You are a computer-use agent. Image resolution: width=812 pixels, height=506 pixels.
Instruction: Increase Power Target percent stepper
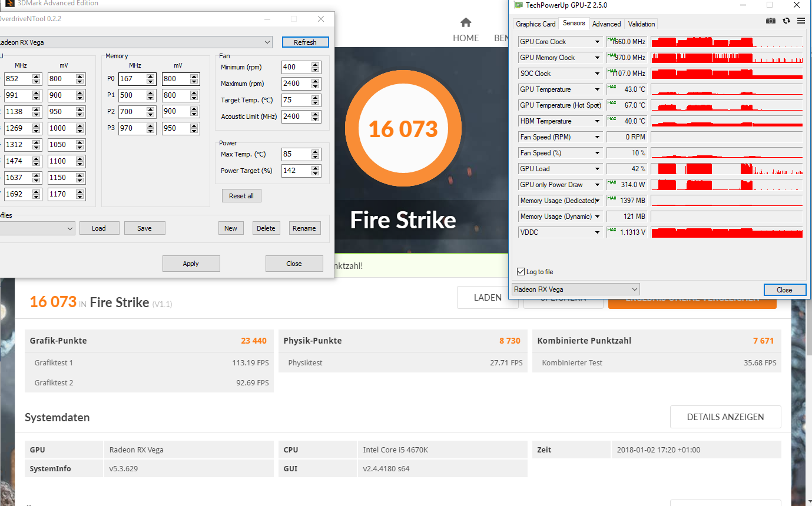[316, 168]
